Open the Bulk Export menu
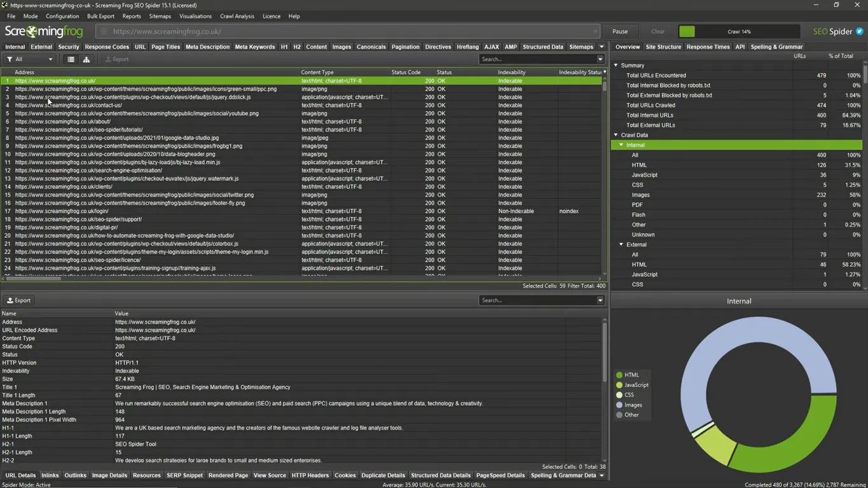 (100, 16)
